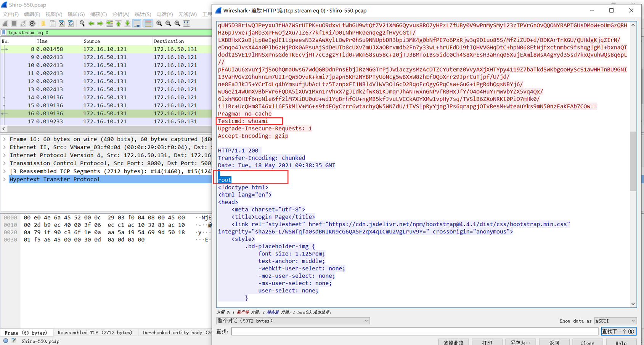Expand the Transmission Control Protocol node

(x=5, y=163)
